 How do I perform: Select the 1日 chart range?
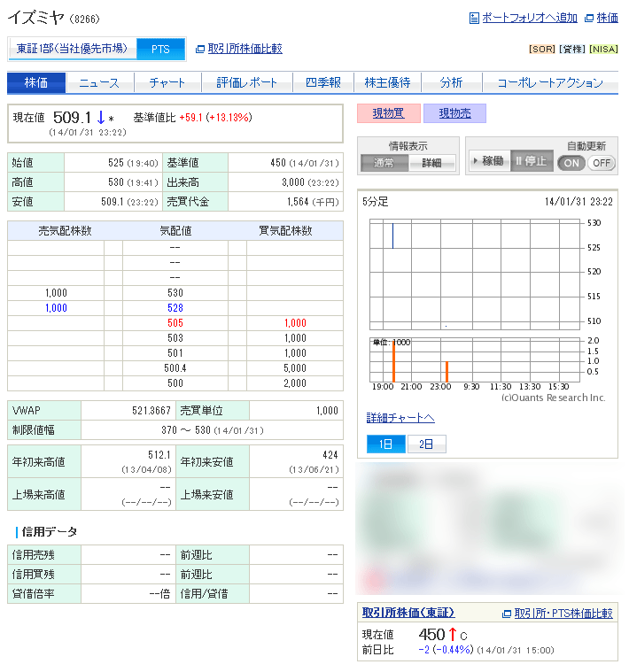386,444
